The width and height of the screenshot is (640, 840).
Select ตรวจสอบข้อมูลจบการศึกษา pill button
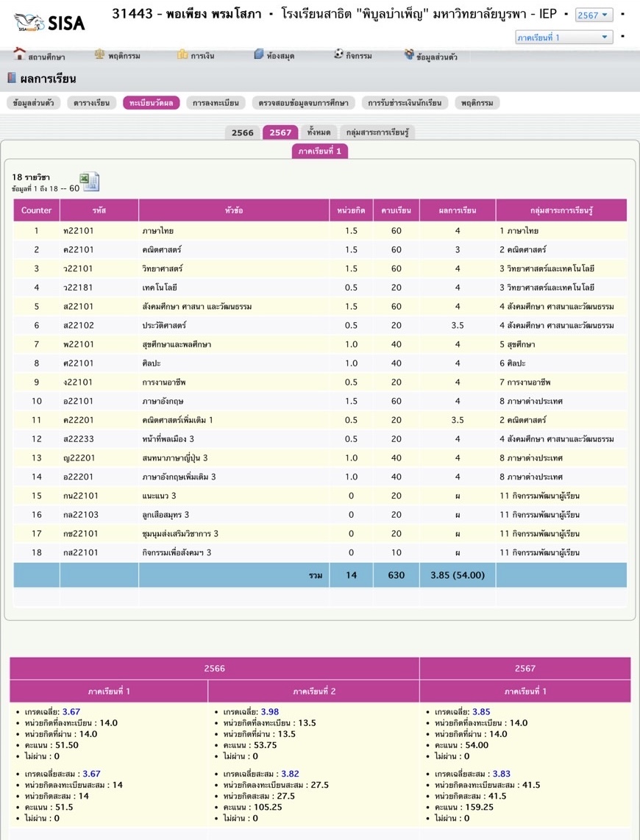(303, 103)
